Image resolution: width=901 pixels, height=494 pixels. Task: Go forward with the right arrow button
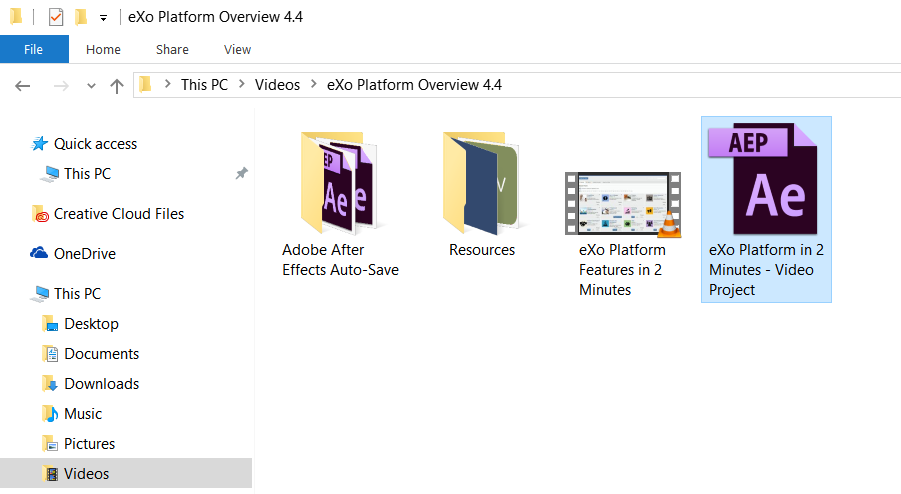pyautogui.click(x=61, y=86)
